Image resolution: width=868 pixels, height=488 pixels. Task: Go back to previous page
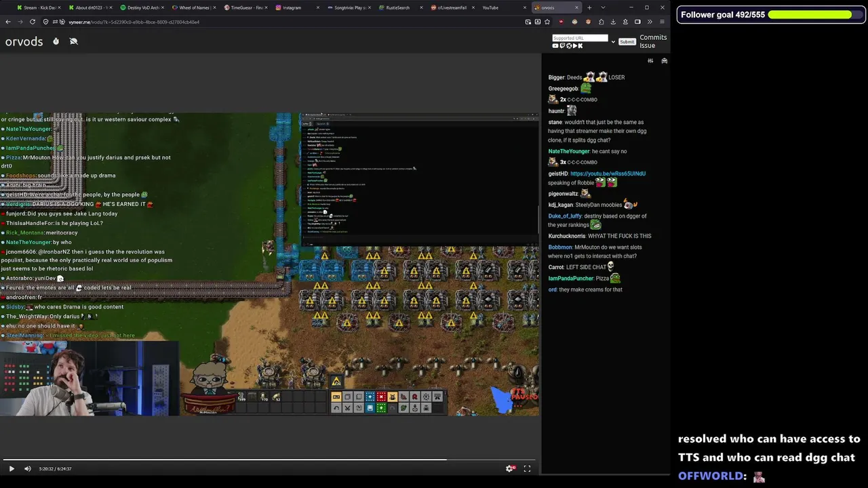click(8, 22)
